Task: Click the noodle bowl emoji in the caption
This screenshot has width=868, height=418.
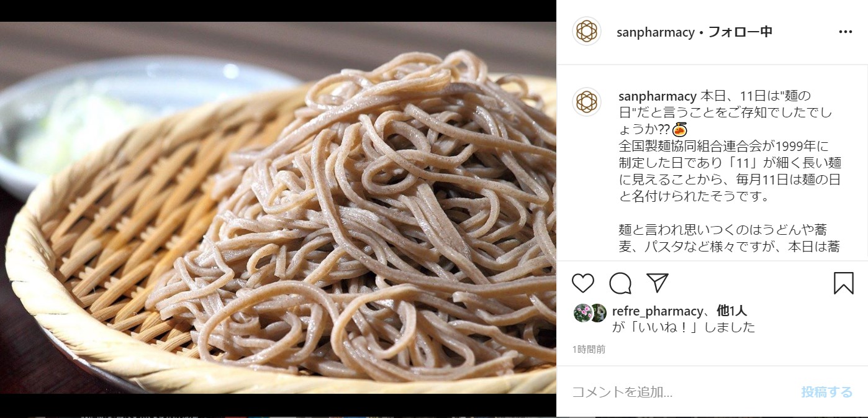Action: pos(679,130)
